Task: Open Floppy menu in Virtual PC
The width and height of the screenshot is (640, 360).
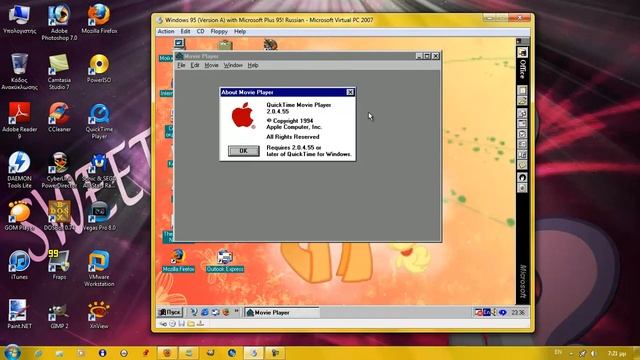Action: 219,31
